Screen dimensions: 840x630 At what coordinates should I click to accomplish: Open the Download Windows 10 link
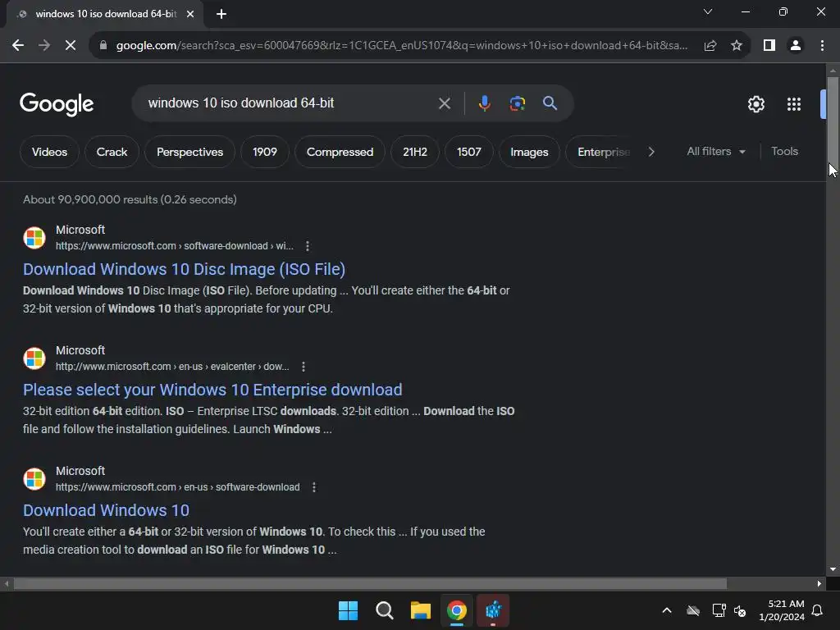[x=106, y=510]
